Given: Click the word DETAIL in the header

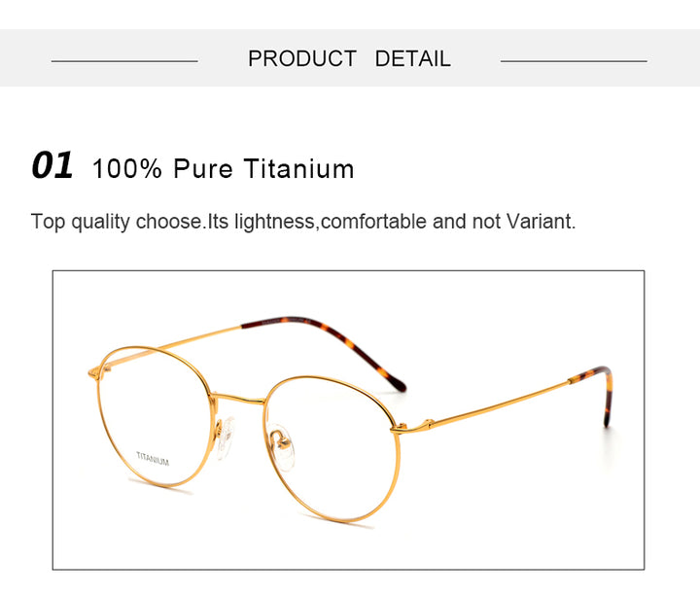Looking at the screenshot, I should tap(413, 58).
